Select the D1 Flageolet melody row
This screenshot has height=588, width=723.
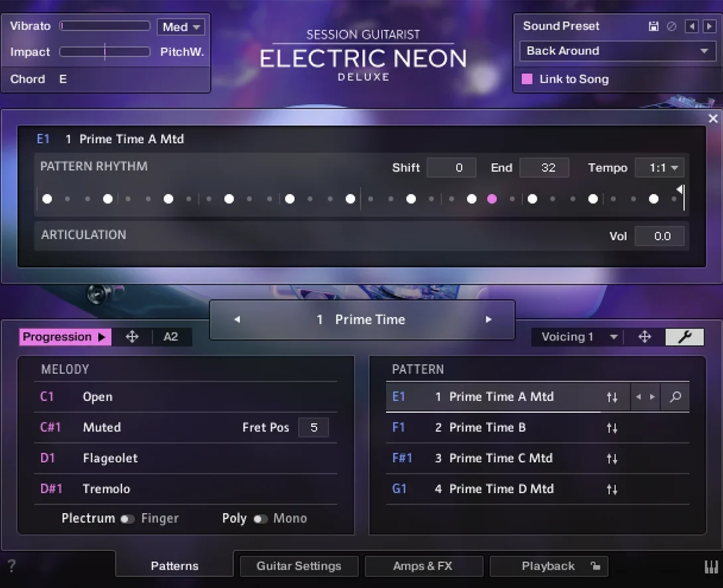pyautogui.click(x=186, y=458)
